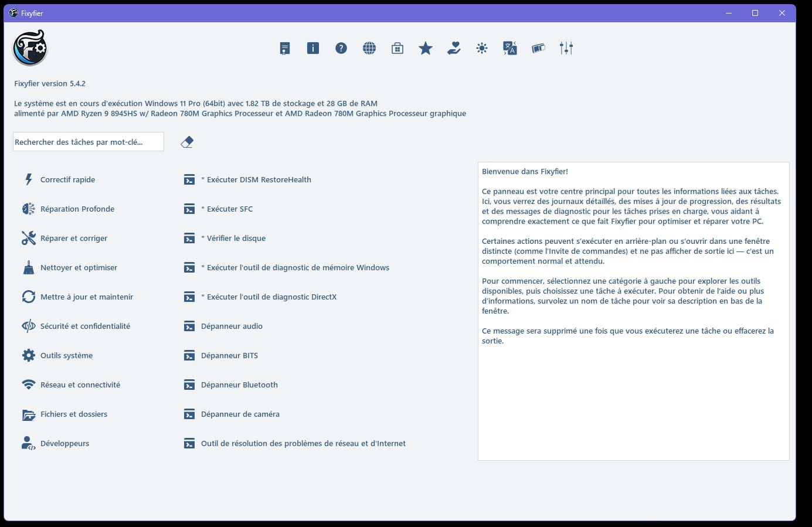Select Mettre à jour et maintenir
This screenshot has height=527, width=812.
(x=87, y=297)
